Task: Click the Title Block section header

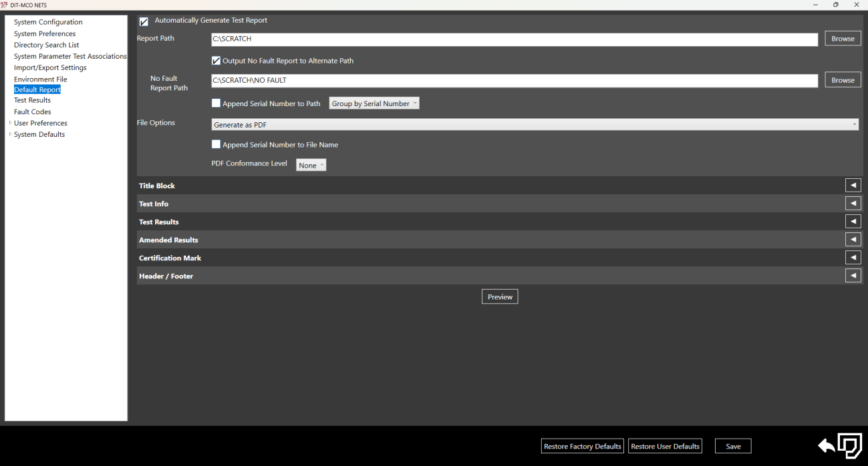Action: (x=499, y=186)
